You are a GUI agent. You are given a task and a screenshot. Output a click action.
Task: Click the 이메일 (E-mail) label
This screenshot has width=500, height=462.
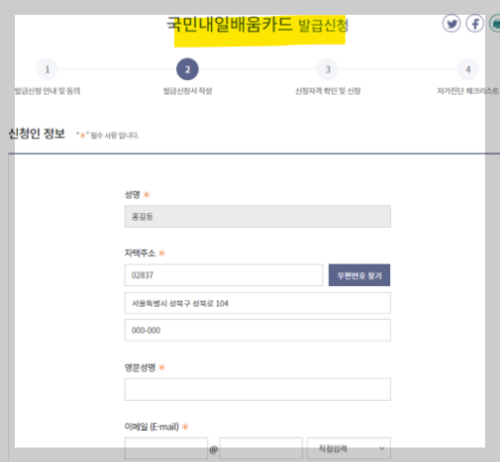152,427
